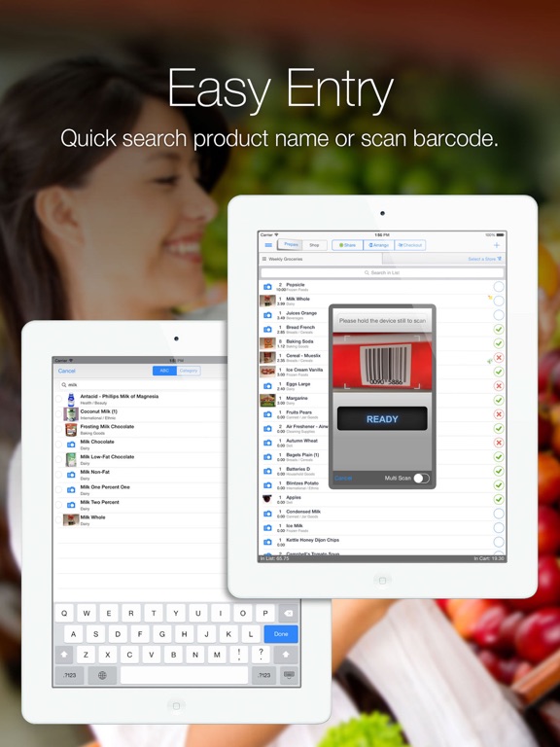Screen dimensions: 560x747
Task: Click the camera icon beside Popsicle
Action: click(267, 287)
